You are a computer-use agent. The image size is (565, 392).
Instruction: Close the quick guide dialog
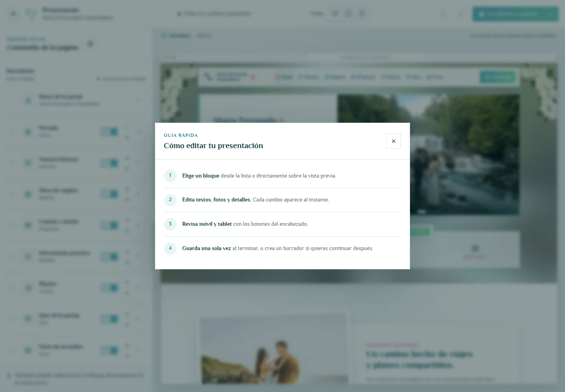(394, 141)
